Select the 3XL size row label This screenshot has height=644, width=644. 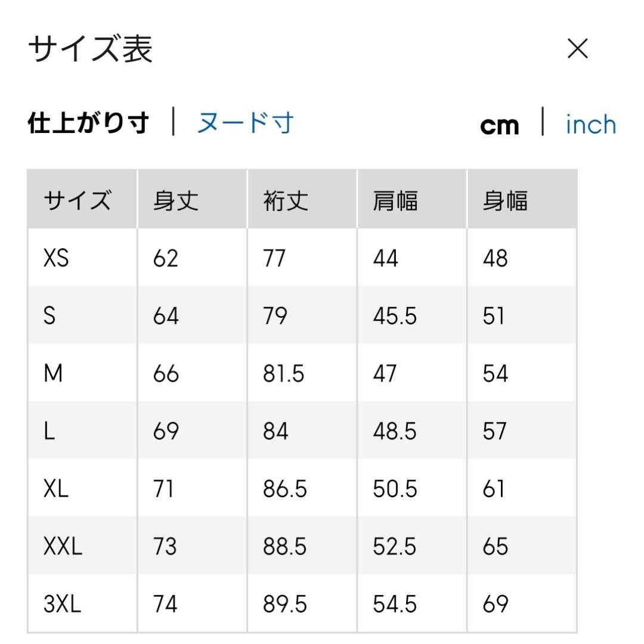[62, 605]
